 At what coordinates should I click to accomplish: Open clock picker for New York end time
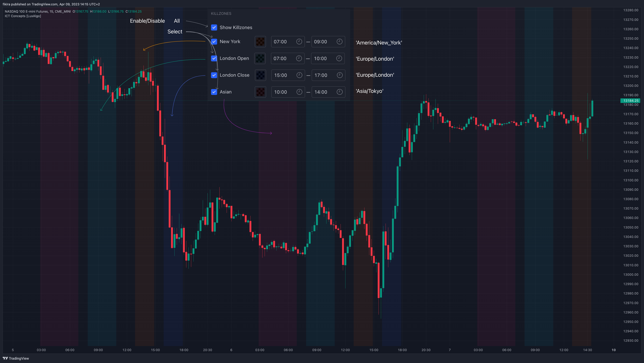tap(339, 41)
